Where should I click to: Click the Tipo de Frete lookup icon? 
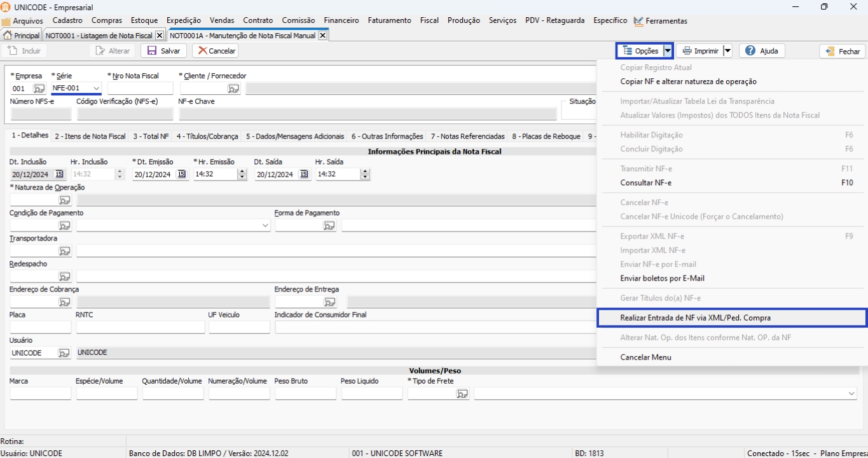click(x=462, y=394)
